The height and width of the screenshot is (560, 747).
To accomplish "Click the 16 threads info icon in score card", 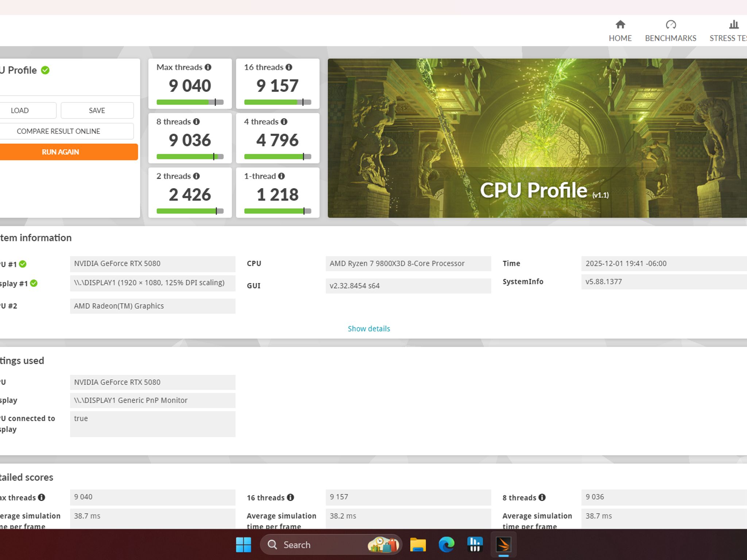I will click(x=289, y=67).
